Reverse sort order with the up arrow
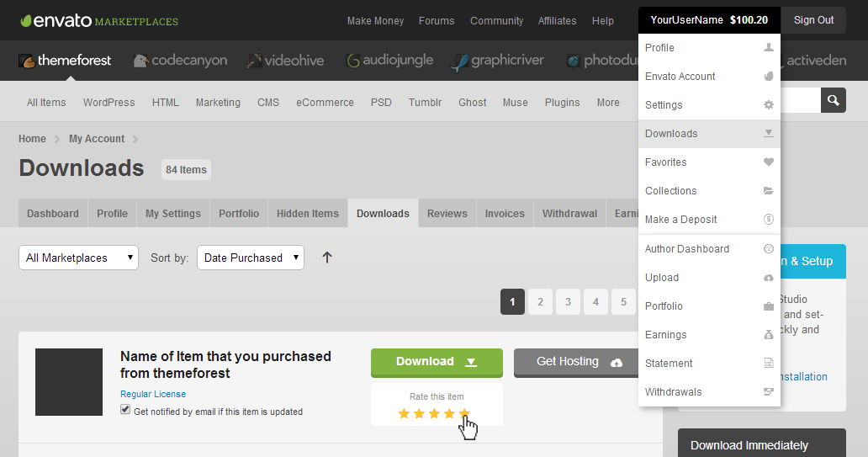Viewport: 868px width, 457px height. 327,258
